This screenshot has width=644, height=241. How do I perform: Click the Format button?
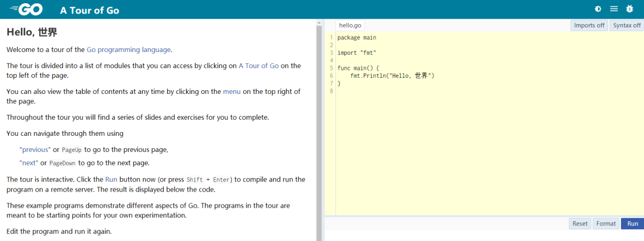coord(606,224)
